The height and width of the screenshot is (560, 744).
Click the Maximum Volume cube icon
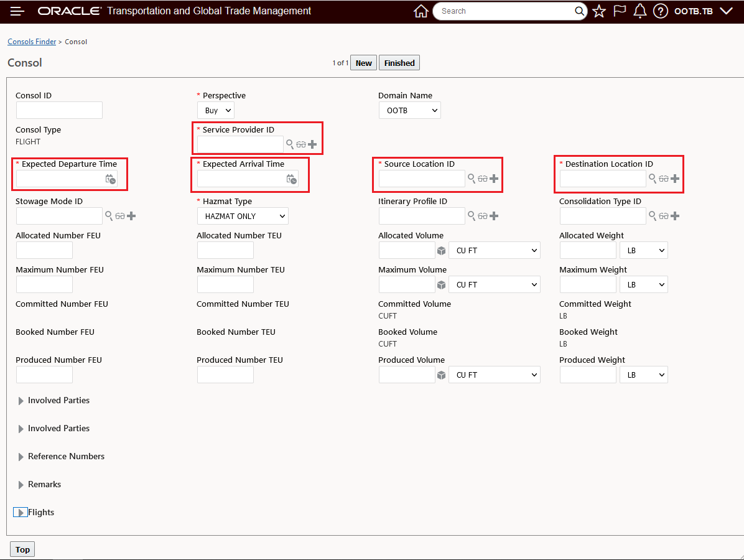441,285
